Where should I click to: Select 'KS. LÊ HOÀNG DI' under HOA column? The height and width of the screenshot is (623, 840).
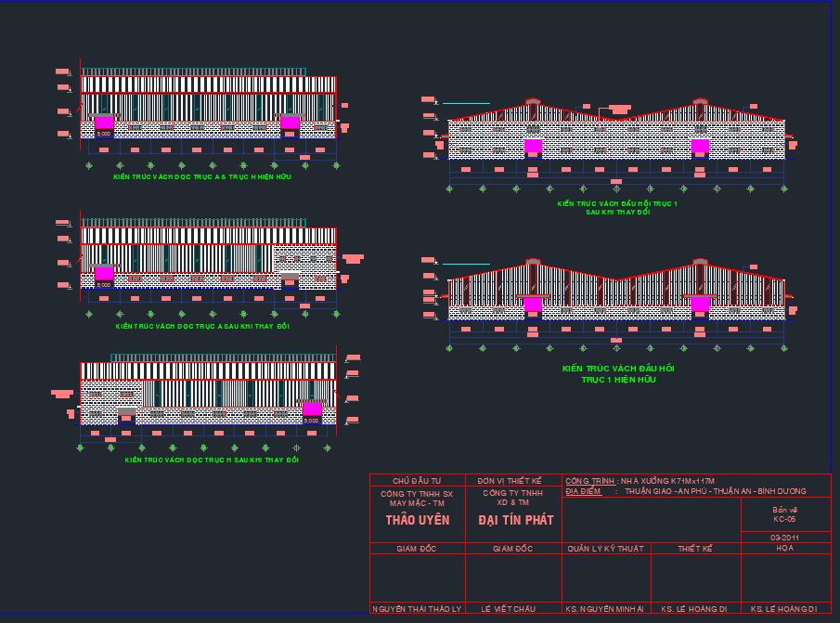pyautogui.click(x=783, y=609)
